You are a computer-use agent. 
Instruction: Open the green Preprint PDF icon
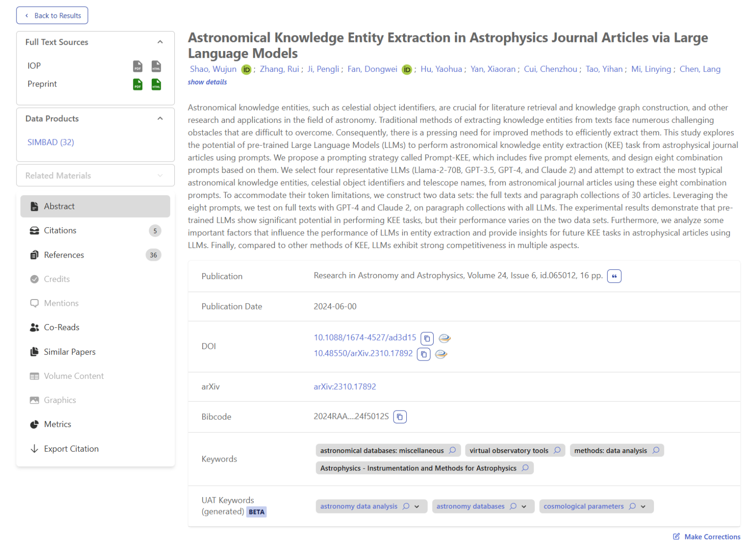[x=137, y=85]
